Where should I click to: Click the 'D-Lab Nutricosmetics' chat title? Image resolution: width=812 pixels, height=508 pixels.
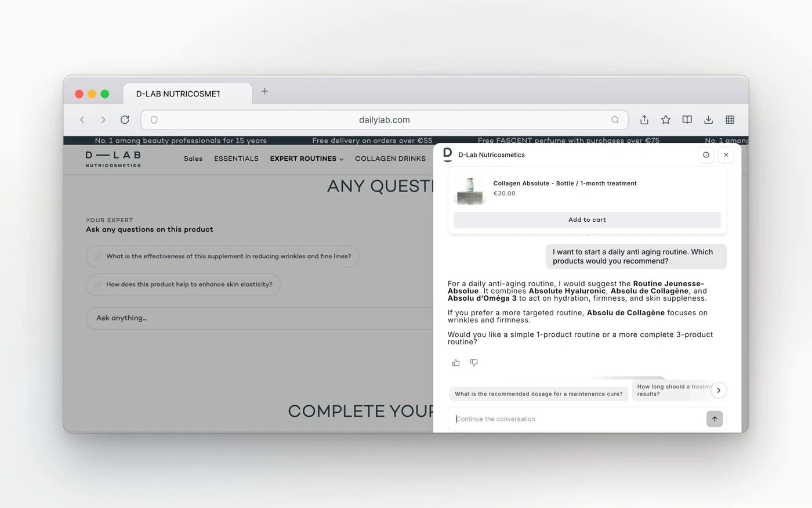tap(491, 155)
